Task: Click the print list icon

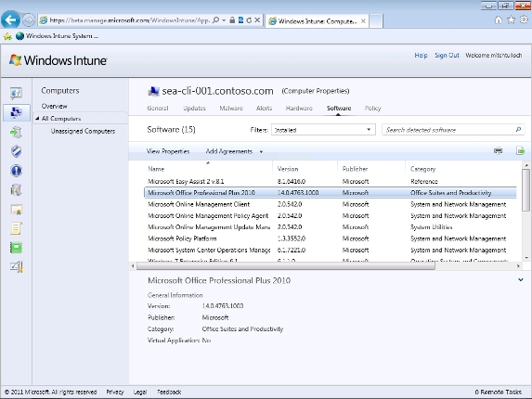Action: 498,150
